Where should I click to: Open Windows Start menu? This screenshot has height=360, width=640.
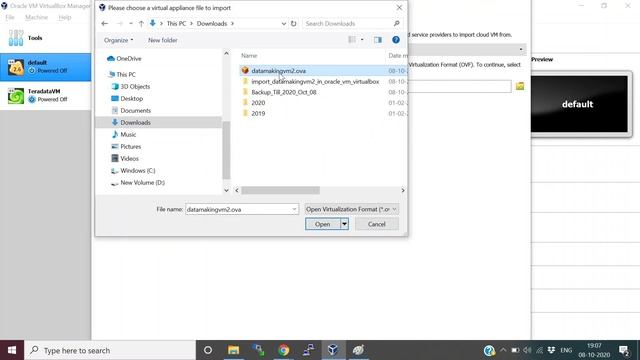pyautogui.click(x=12, y=350)
